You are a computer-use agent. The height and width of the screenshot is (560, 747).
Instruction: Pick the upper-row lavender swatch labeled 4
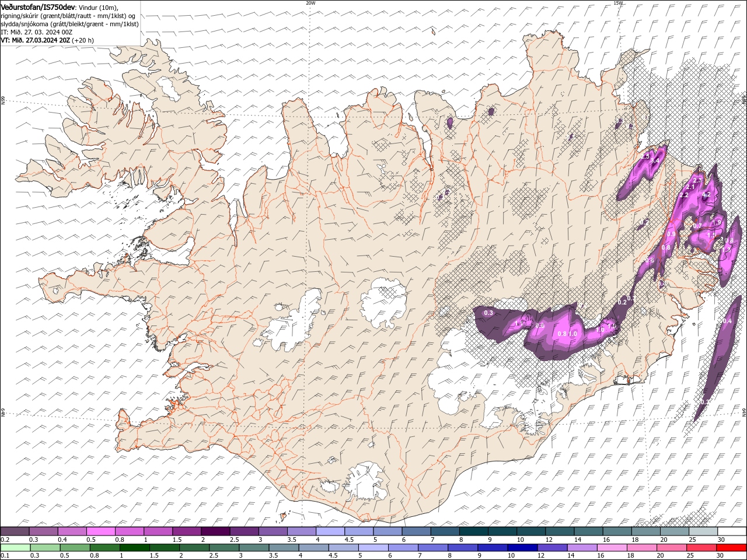pyautogui.click(x=330, y=531)
